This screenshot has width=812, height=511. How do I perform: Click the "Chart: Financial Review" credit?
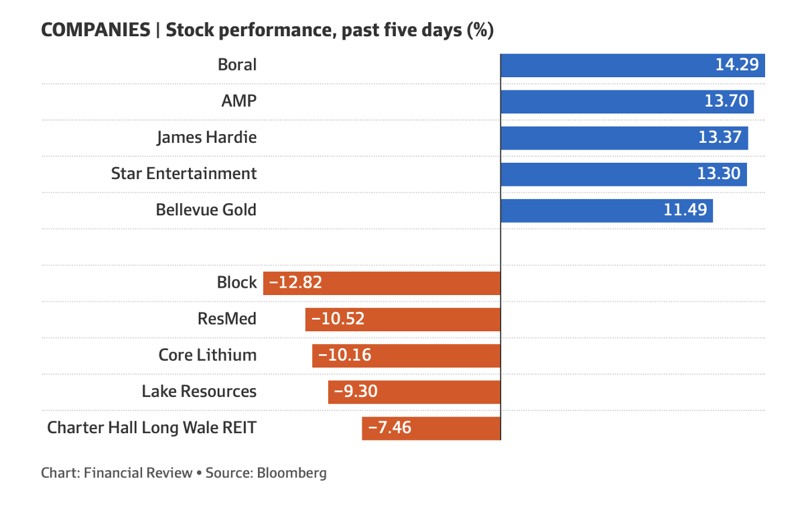point(117,473)
